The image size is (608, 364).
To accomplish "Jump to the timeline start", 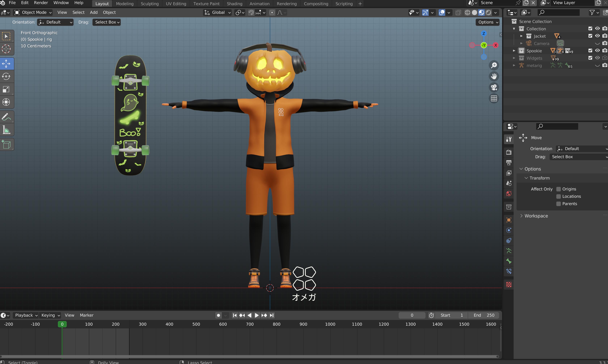I will click(235, 315).
